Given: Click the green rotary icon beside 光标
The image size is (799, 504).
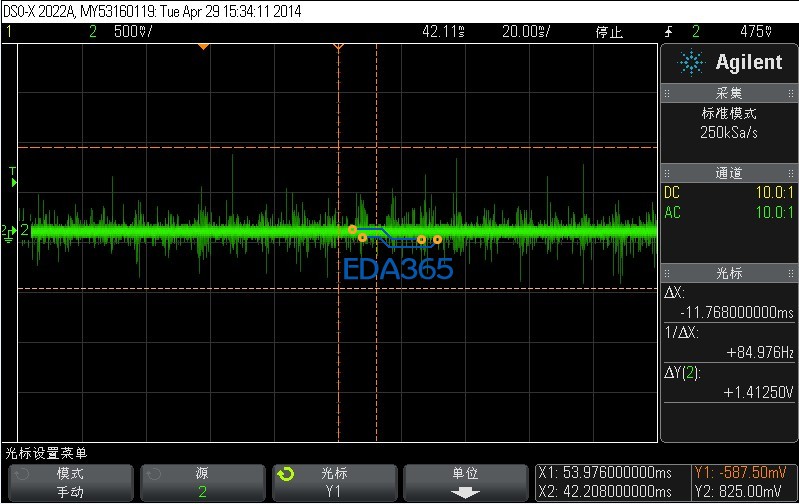Looking at the screenshot, I should [286, 474].
